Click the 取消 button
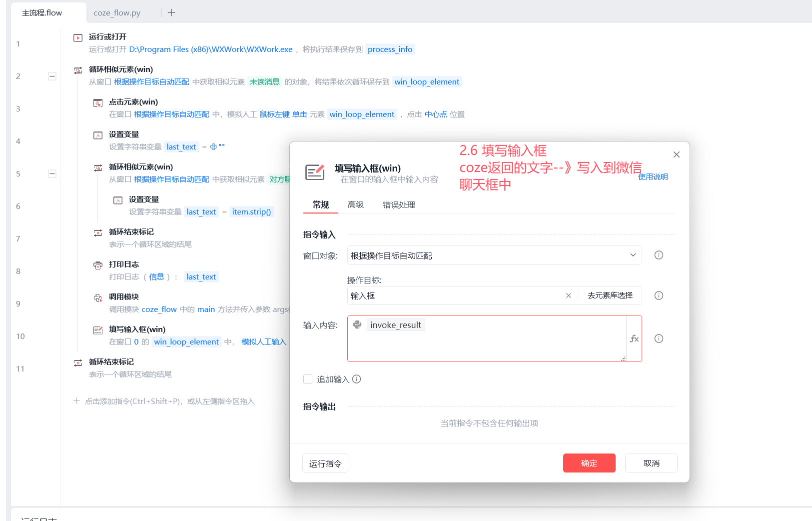This screenshot has height=521, width=812. coord(652,463)
